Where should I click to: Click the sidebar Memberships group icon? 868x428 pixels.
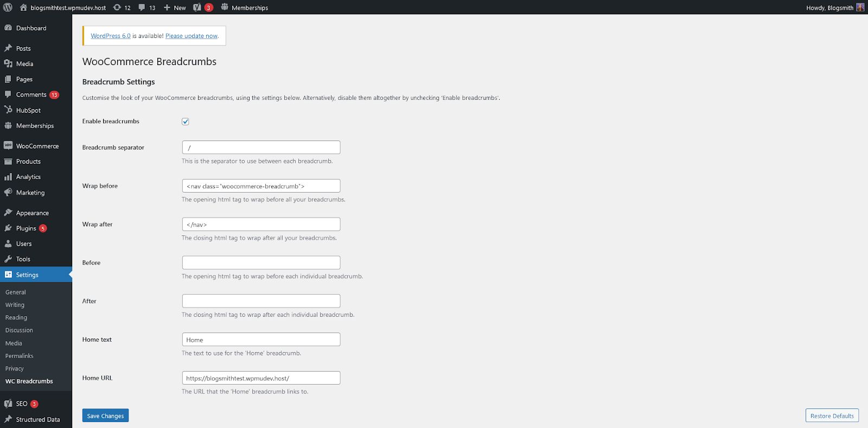coord(8,125)
